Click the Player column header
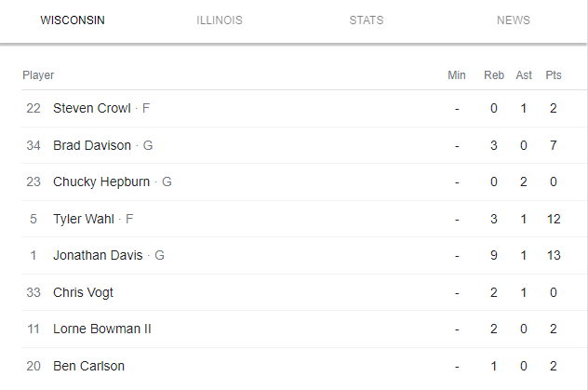Image resolution: width=588 pixels, height=390 pixels. pos(38,75)
